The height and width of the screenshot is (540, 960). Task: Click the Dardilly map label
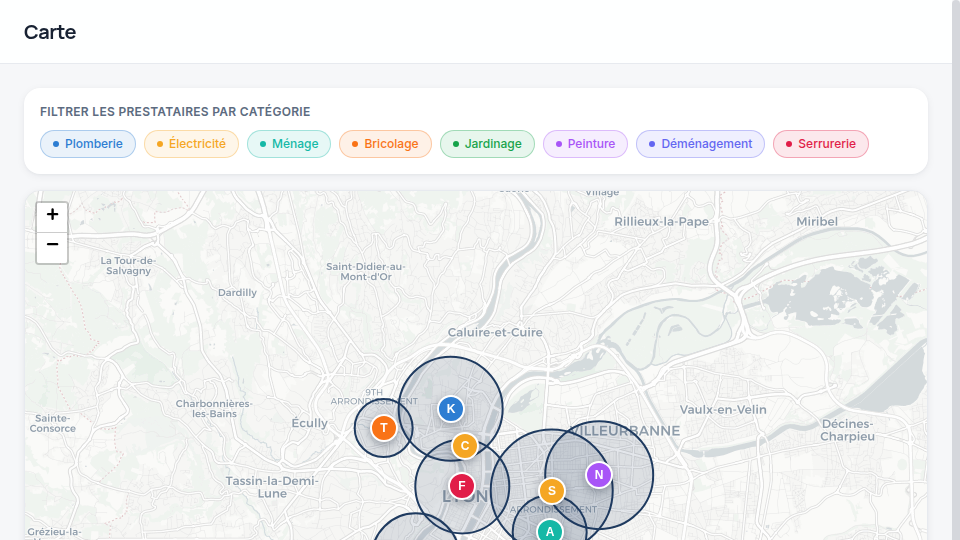click(238, 293)
